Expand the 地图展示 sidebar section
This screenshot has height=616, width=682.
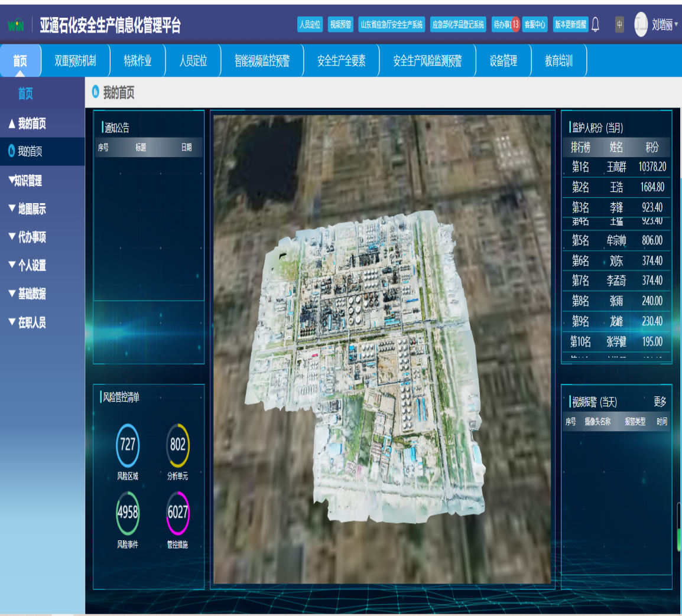27,209
